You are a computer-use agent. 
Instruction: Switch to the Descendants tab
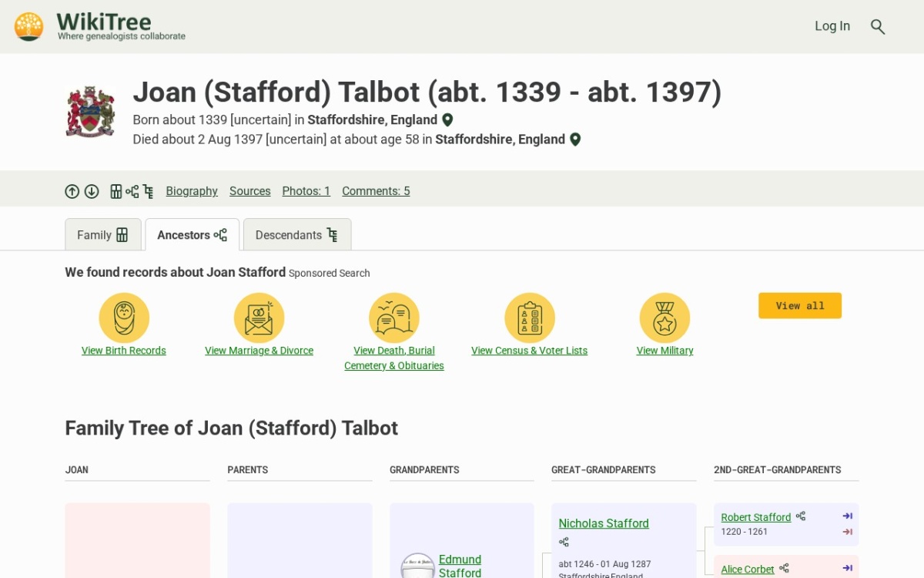297,235
